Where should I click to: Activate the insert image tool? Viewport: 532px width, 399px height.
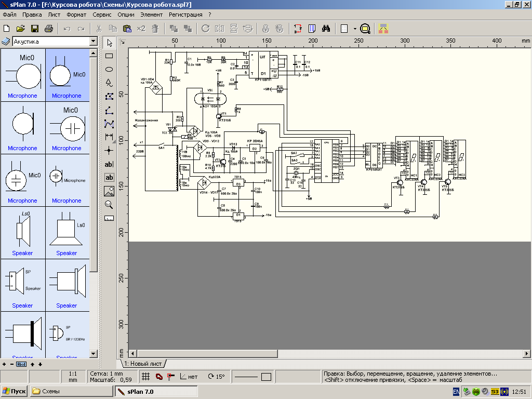pos(109,191)
